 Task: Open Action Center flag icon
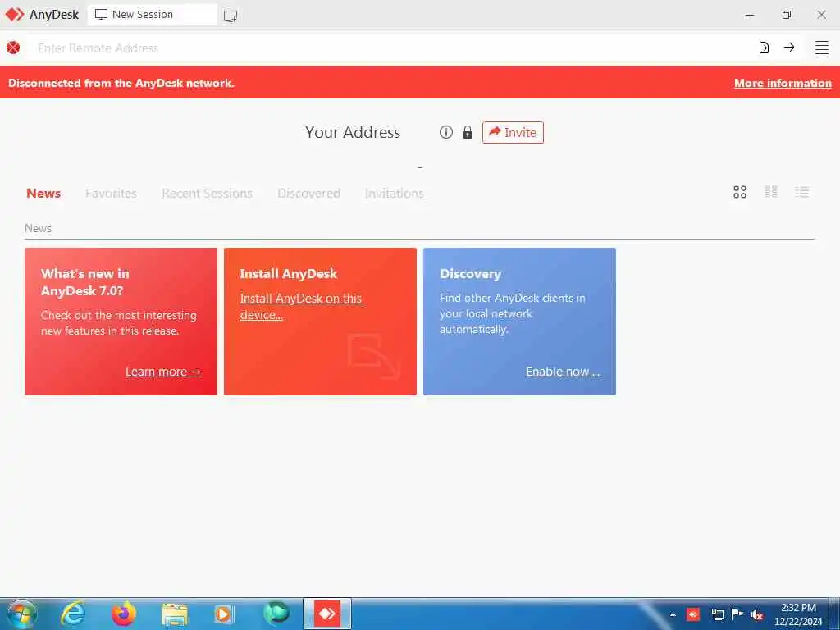tap(737, 614)
